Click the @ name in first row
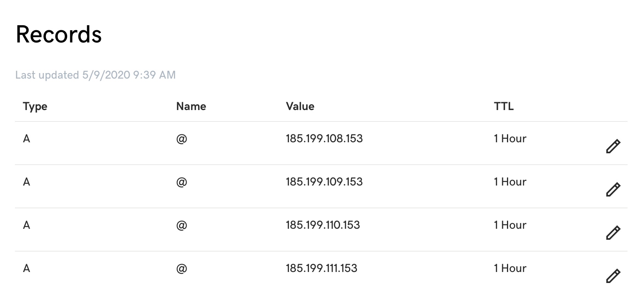The image size is (644, 294). pyautogui.click(x=181, y=139)
